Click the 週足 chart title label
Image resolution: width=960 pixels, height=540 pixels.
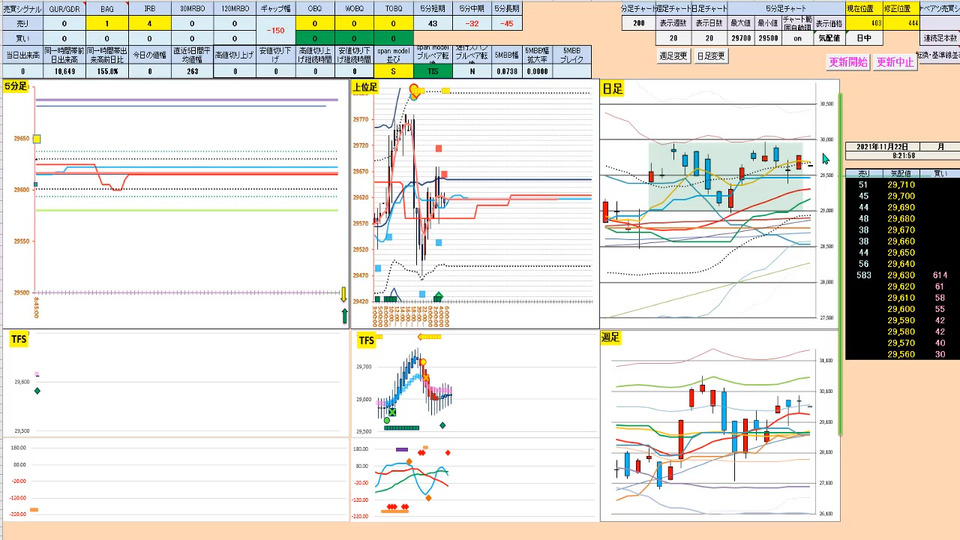(611, 337)
